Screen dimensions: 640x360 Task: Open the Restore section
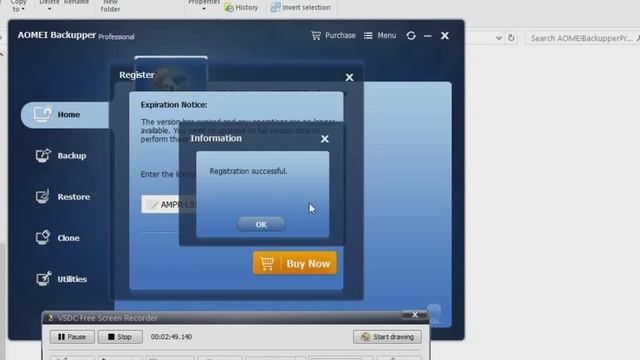tap(62, 197)
